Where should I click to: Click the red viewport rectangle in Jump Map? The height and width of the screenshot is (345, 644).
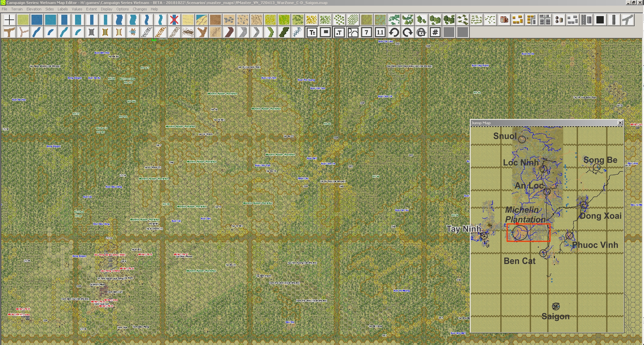point(528,232)
